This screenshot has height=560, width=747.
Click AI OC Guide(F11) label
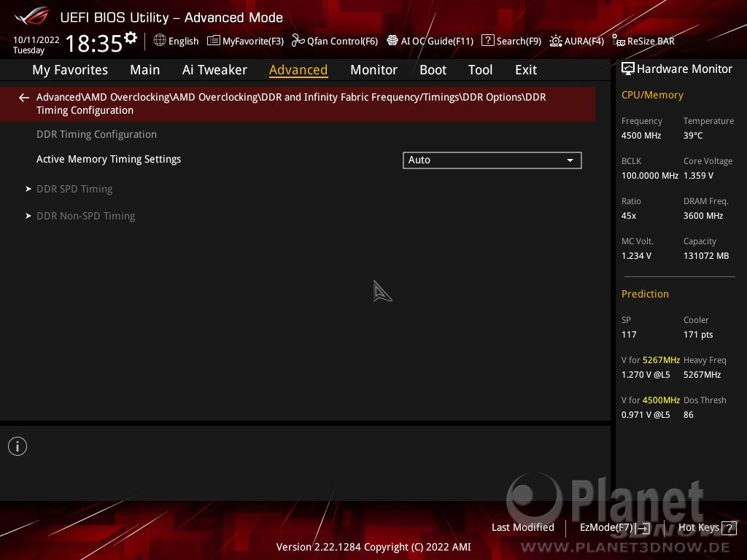438,41
